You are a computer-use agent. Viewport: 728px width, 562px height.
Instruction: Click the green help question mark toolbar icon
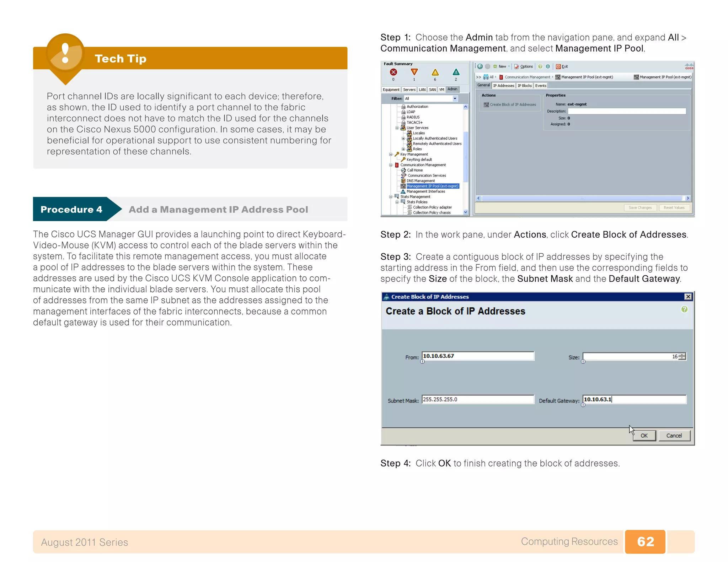tap(540, 66)
